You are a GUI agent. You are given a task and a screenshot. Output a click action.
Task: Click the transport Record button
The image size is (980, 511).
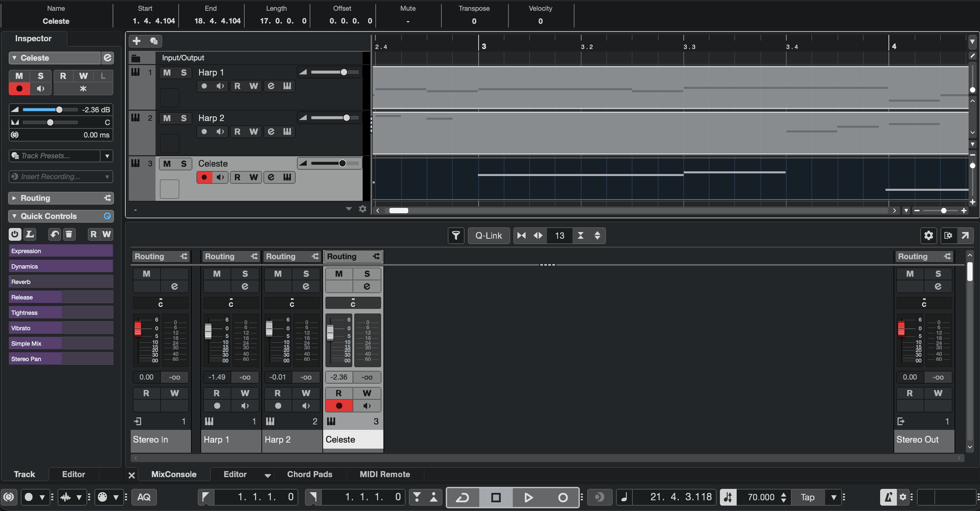(x=563, y=497)
